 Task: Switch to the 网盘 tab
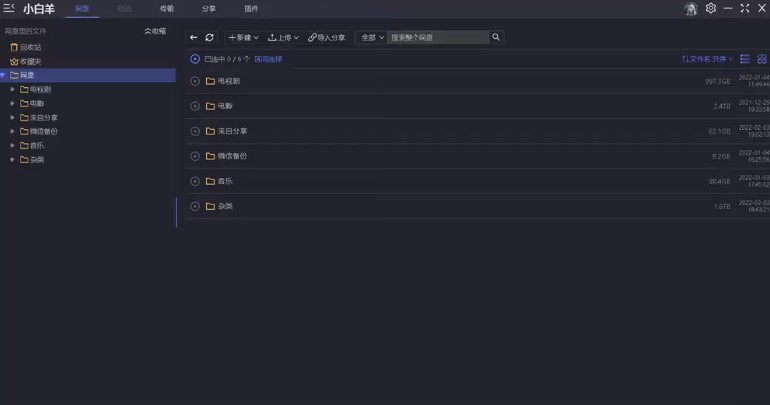82,9
